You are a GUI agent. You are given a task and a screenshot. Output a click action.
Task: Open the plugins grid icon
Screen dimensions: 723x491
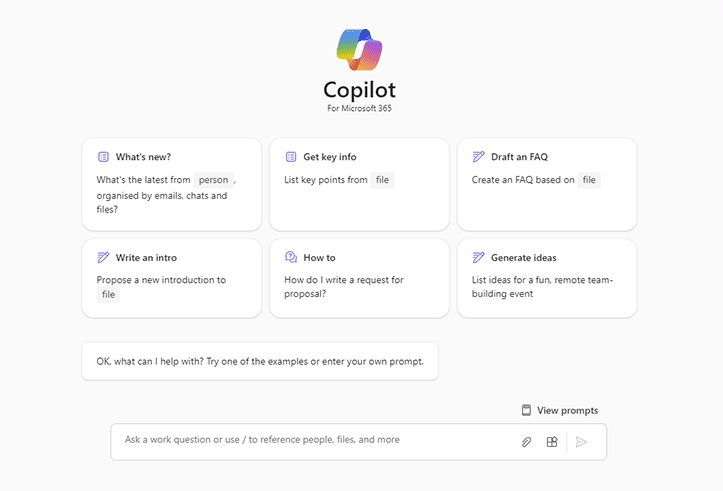coord(552,442)
